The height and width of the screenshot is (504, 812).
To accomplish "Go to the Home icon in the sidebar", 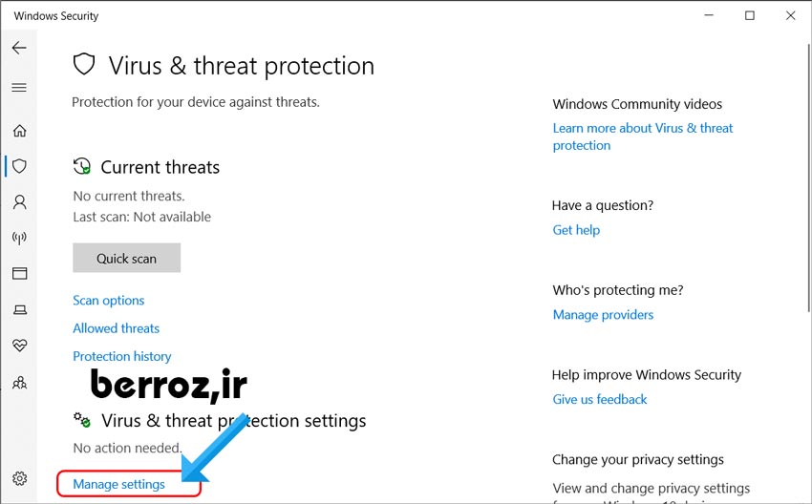I will coord(19,131).
